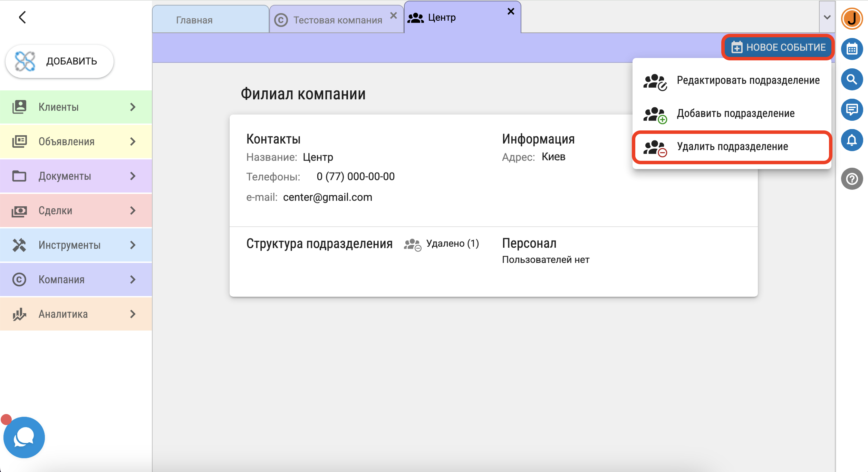Click the search magnifier icon

tap(852, 79)
